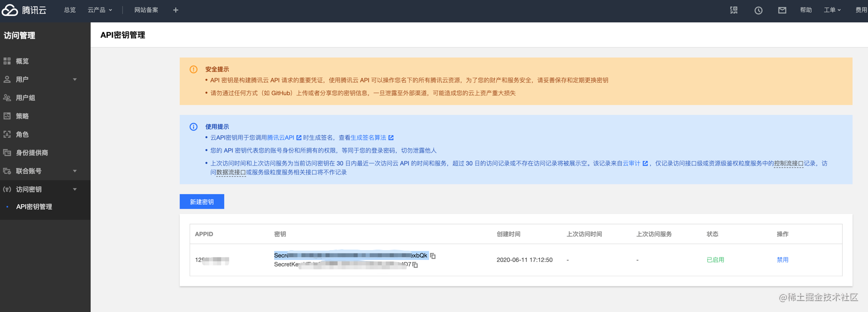Click the 上次访问服务 column header

click(654, 234)
